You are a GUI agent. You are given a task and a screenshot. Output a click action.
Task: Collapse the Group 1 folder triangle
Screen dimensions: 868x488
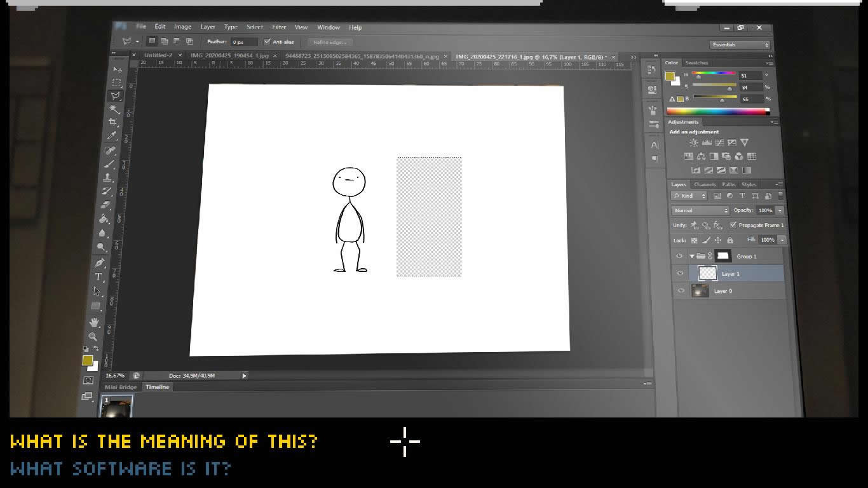click(x=691, y=256)
